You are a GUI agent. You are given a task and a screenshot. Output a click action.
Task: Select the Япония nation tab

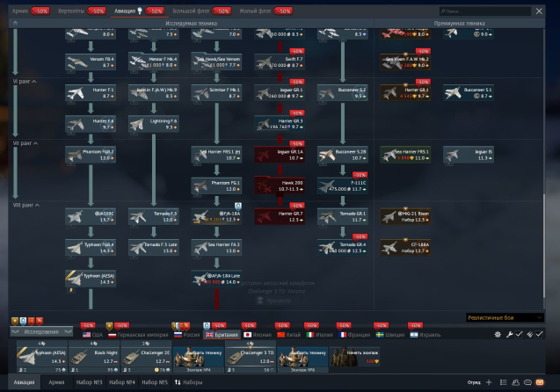click(x=256, y=334)
